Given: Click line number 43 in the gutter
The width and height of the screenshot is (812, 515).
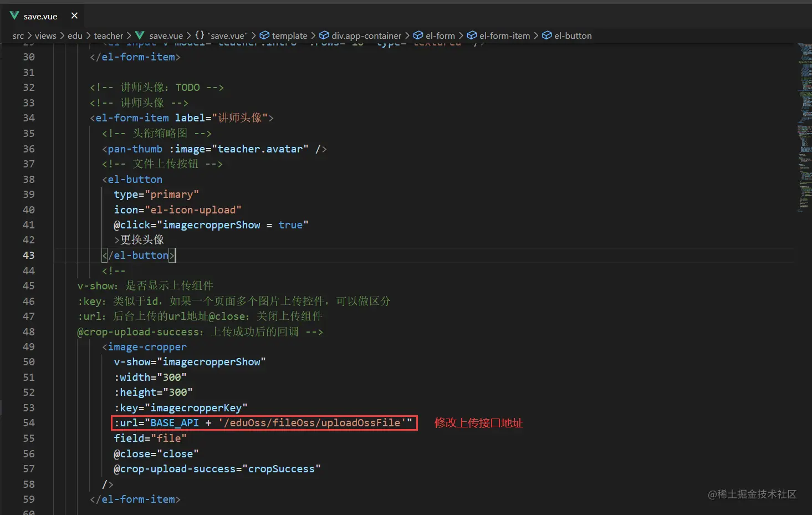Looking at the screenshot, I should coord(29,256).
